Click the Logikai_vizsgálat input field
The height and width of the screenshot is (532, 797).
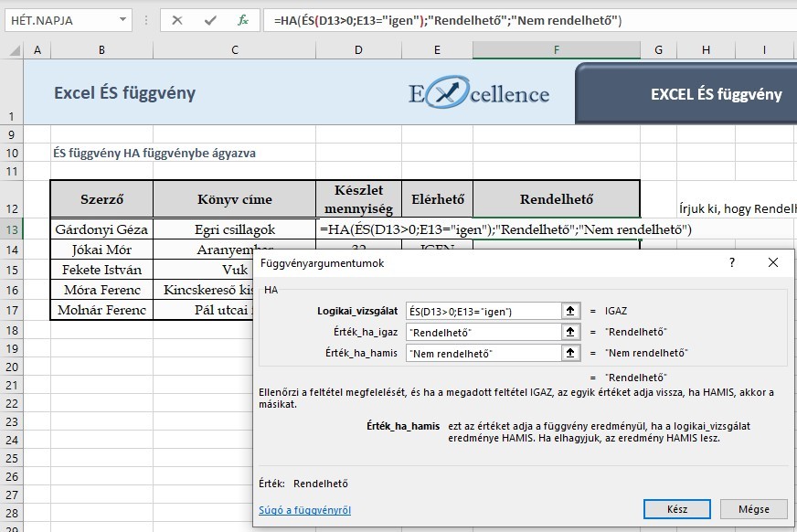coord(484,311)
